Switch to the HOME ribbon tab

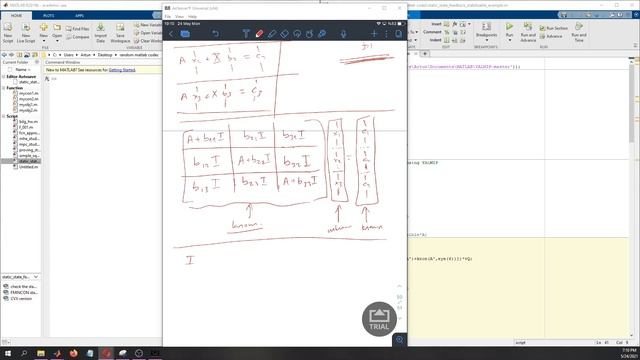16,16
